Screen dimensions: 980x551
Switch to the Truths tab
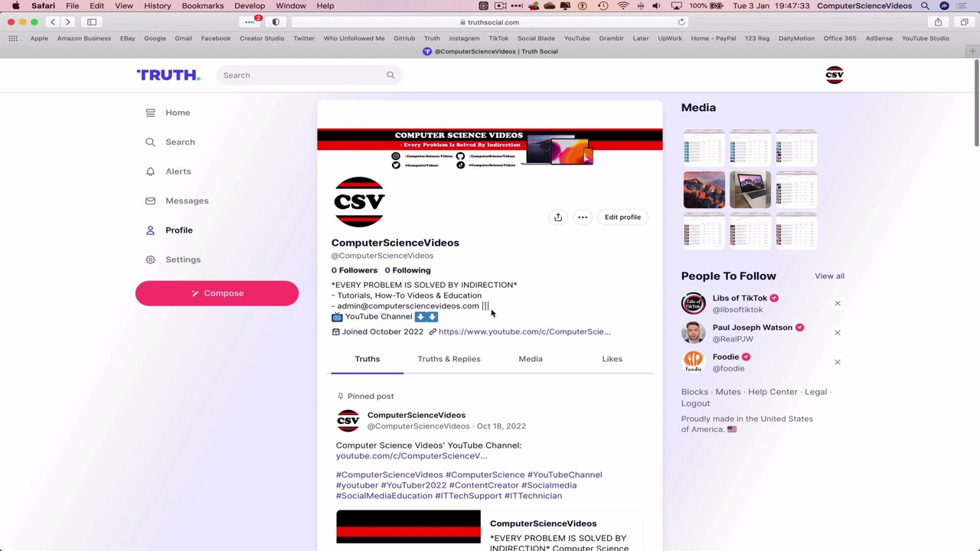click(367, 359)
